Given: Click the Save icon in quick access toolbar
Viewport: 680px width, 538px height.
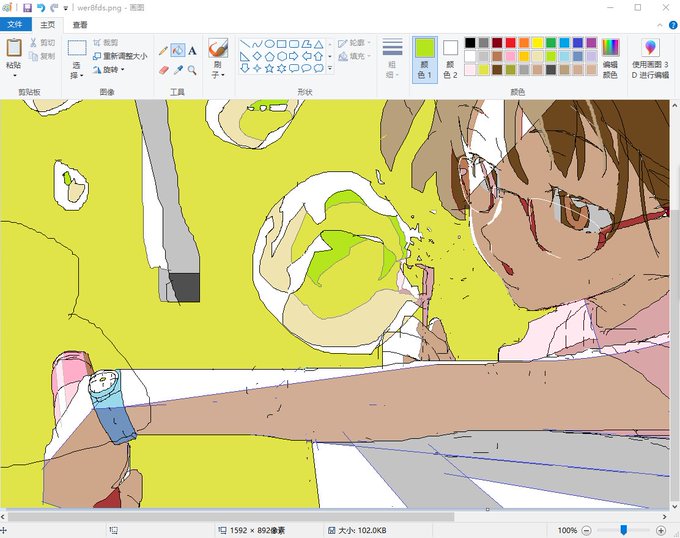Looking at the screenshot, I should coord(27,7).
